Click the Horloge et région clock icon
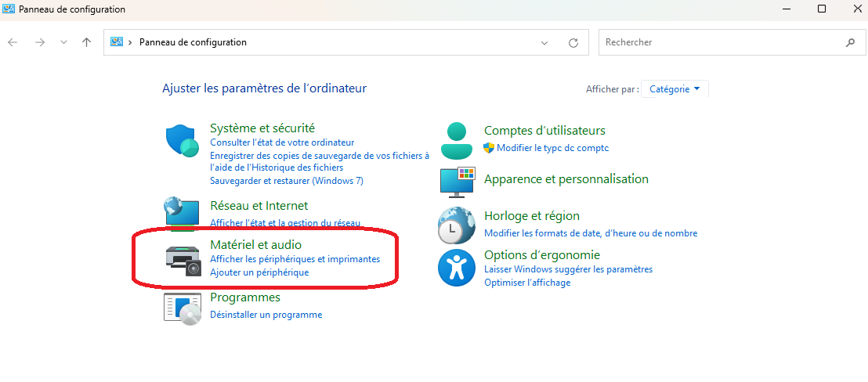Image resolution: width=868 pixels, height=382 pixels. (x=456, y=225)
